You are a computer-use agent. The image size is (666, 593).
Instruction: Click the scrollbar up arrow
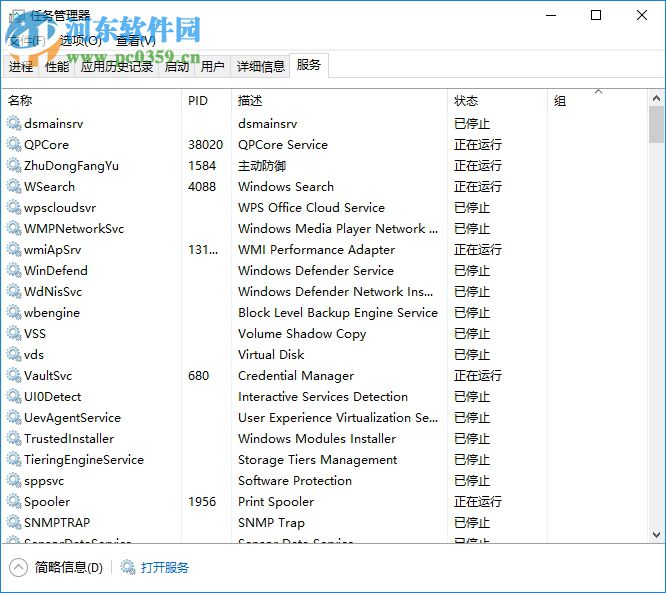coord(656,99)
